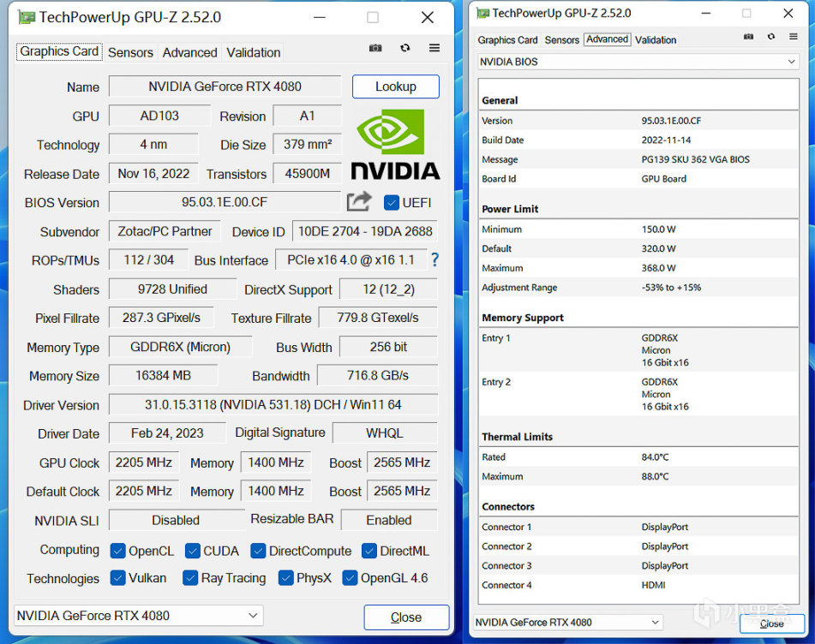Click the GPU Clock field 2205 MHz
This screenshot has width=815, height=644.
[144, 462]
